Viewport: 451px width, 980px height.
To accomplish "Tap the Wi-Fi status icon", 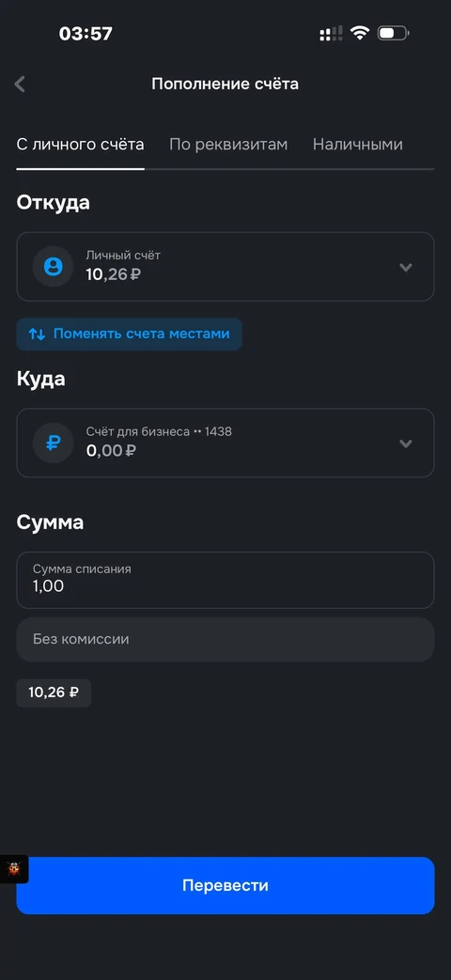I will click(x=360, y=33).
